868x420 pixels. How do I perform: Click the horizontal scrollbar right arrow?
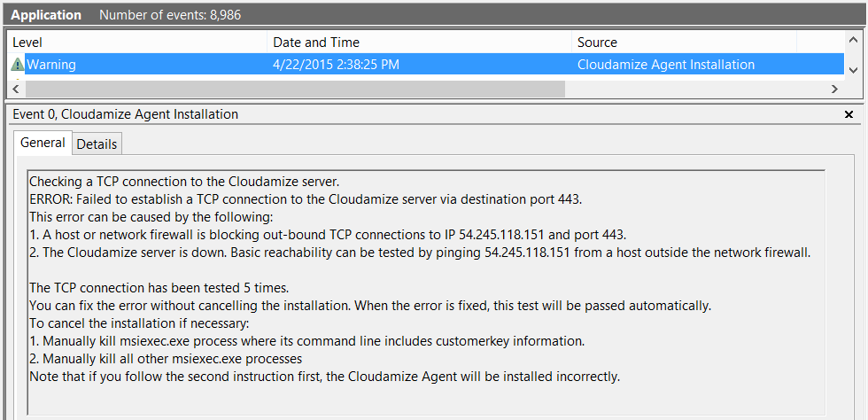833,89
